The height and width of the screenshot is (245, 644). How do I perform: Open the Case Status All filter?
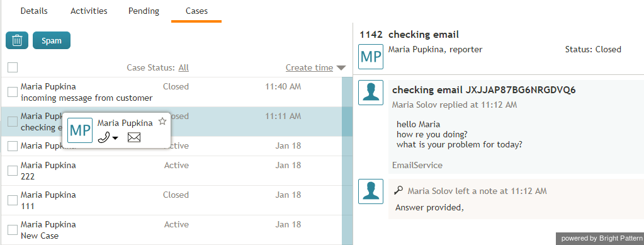pyautogui.click(x=184, y=67)
